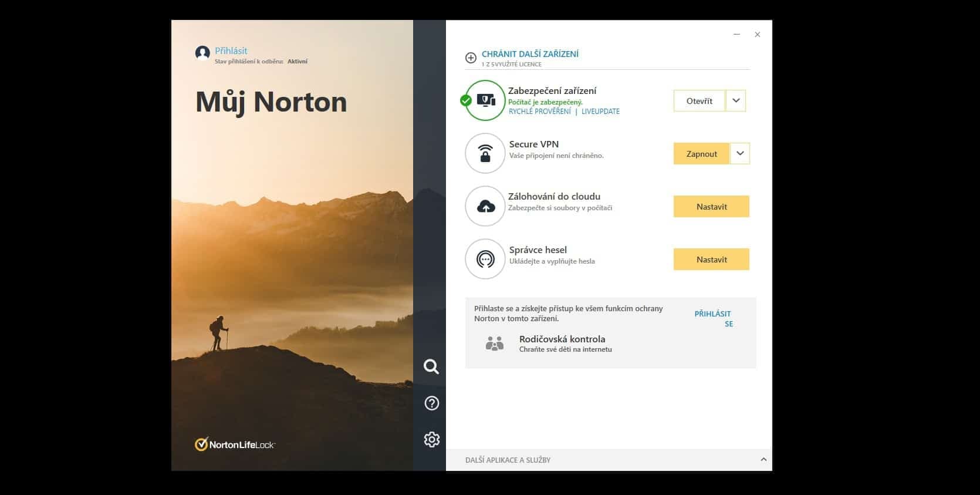Click Nastavit for Správce hesel
The width and height of the screenshot is (980, 495).
(711, 259)
